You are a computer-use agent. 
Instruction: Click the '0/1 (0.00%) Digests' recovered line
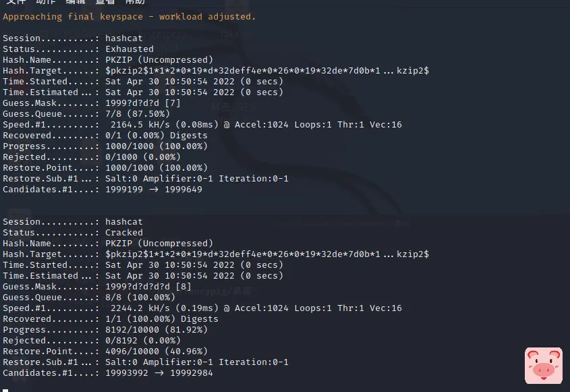(x=156, y=135)
